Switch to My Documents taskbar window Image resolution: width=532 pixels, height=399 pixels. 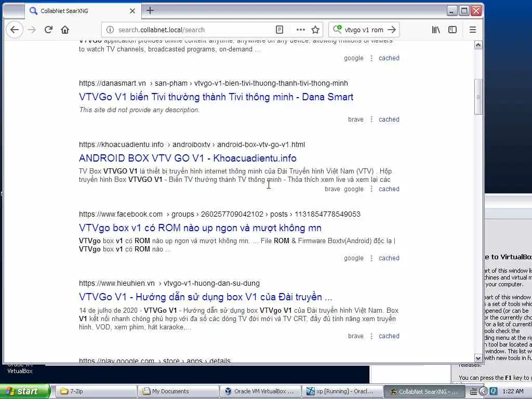[x=178, y=391]
